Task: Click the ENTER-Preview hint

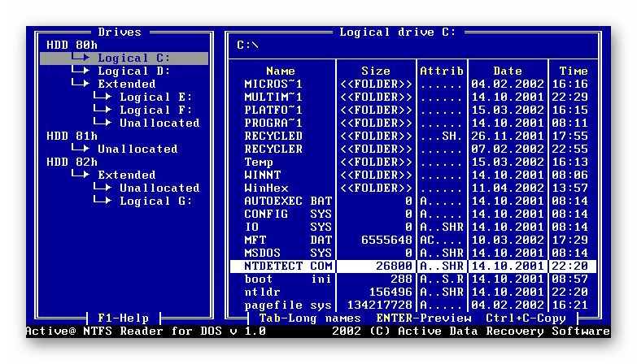Action: [x=423, y=318]
